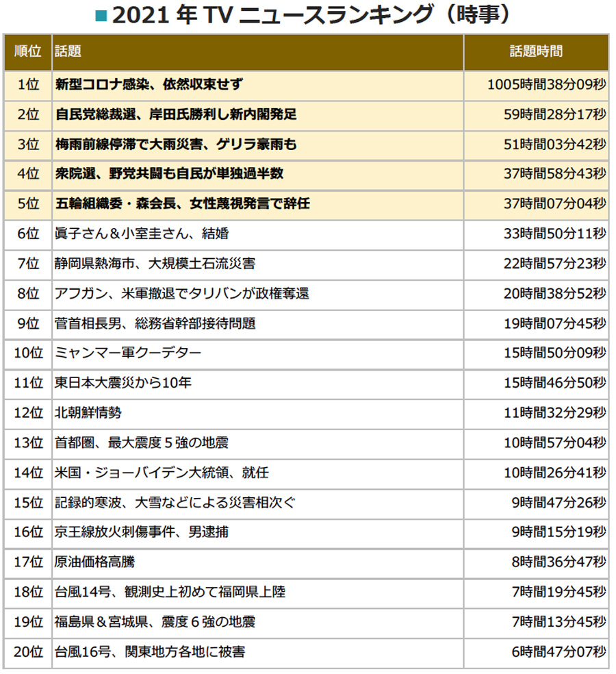Click the ミャンマー軍クーデター topic

[128, 353]
